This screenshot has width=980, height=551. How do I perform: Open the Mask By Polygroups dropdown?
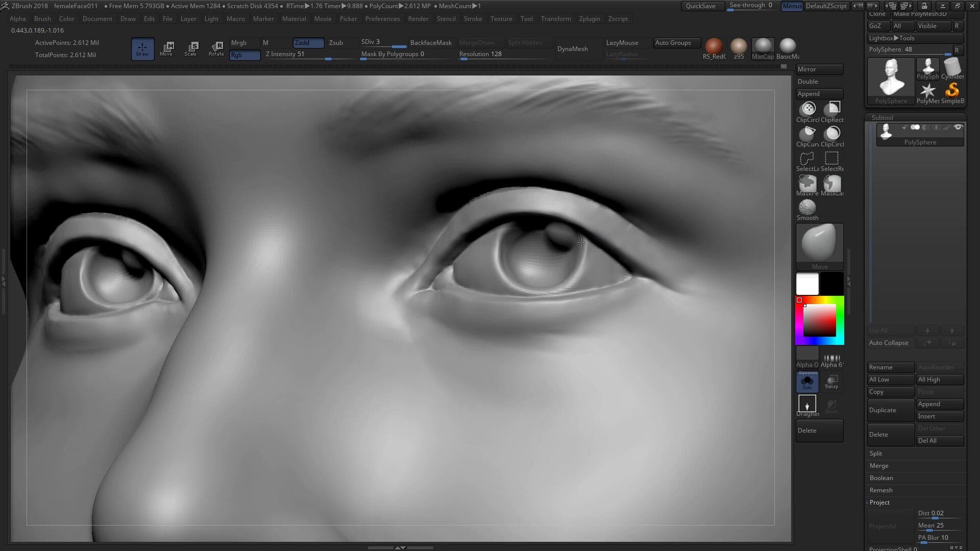click(x=404, y=54)
